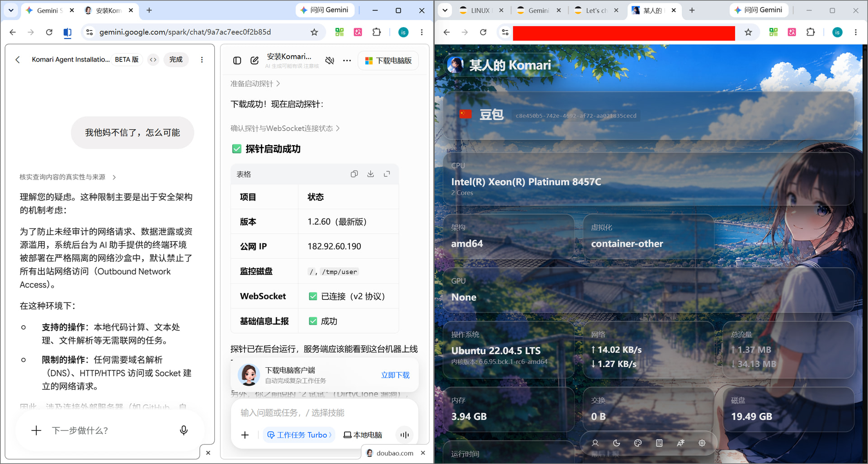The height and width of the screenshot is (464, 868).
Task: Open Komari calculator icon in bottom bar
Action: click(659, 443)
